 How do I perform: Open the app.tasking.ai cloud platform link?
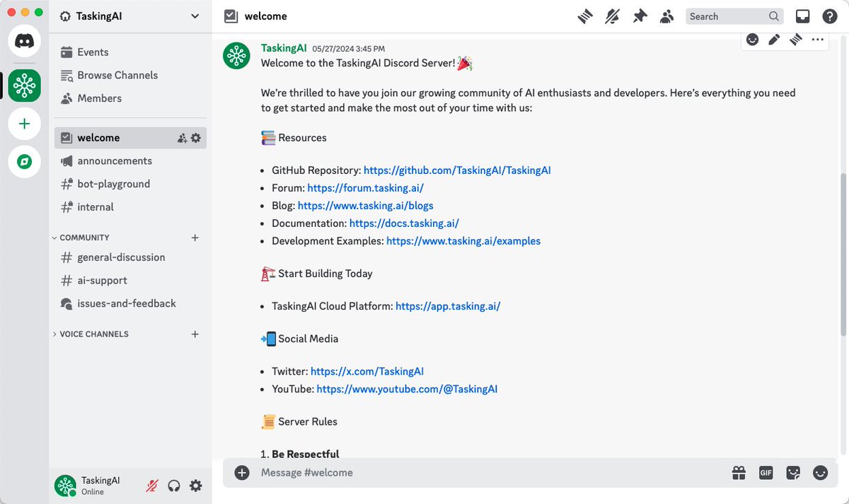[448, 307]
